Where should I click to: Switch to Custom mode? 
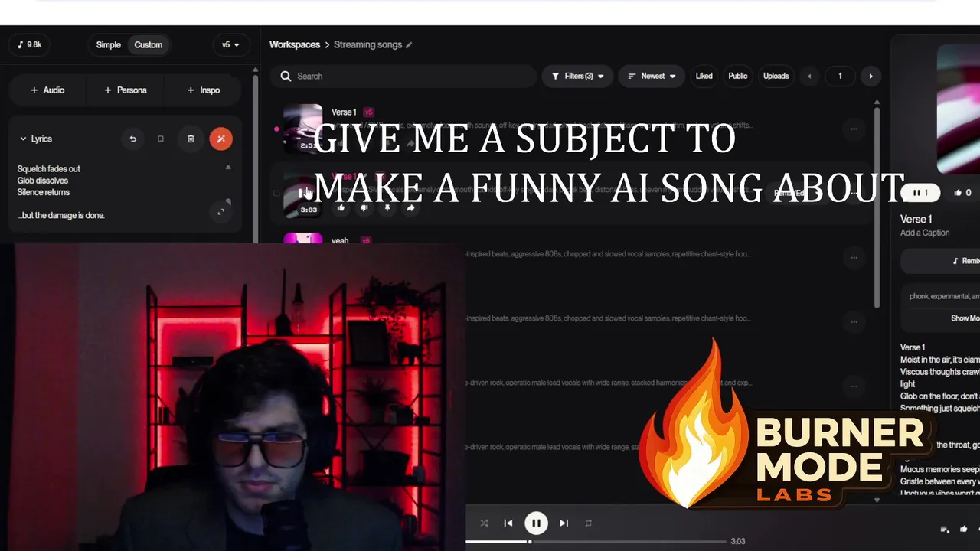point(149,44)
